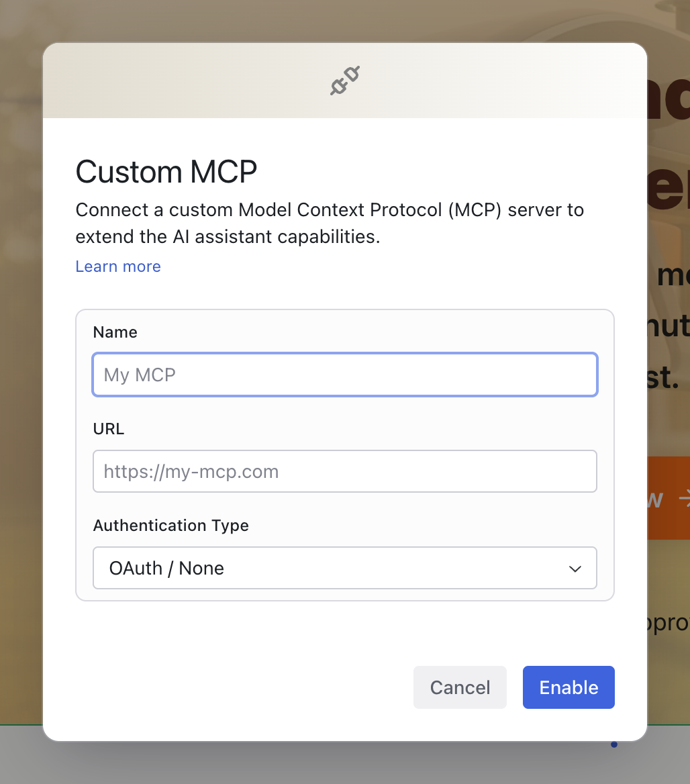Click the Authentication Type label
The width and height of the screenshot is (690, 784).
tap(171, 526)
